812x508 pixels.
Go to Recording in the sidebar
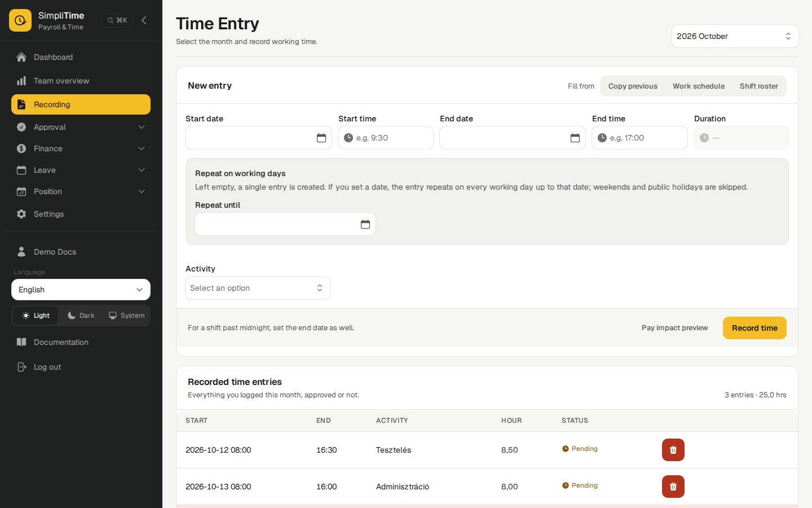81,104
